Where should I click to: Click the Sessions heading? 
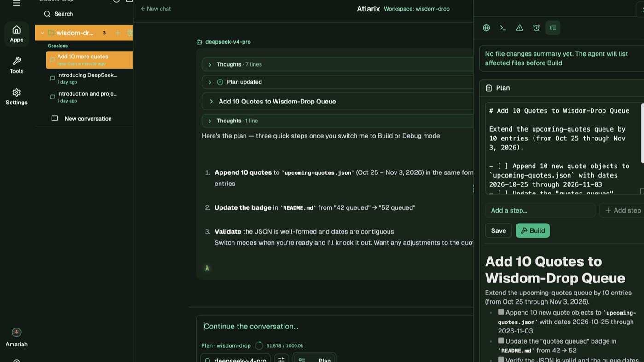58,46
